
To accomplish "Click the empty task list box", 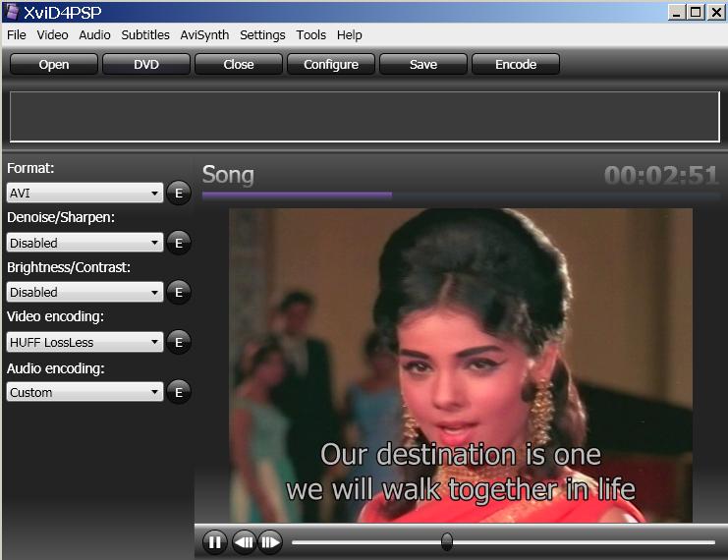I will pos(364,117).
